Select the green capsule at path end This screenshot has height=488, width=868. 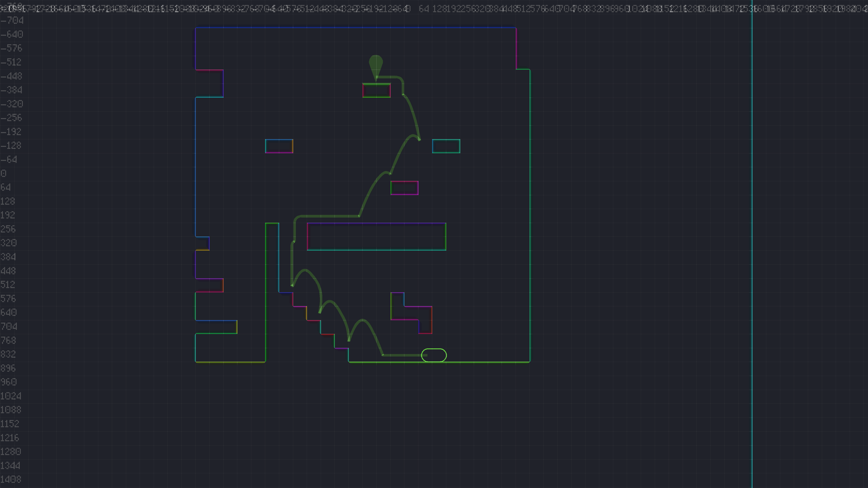(x=434, y=355)
